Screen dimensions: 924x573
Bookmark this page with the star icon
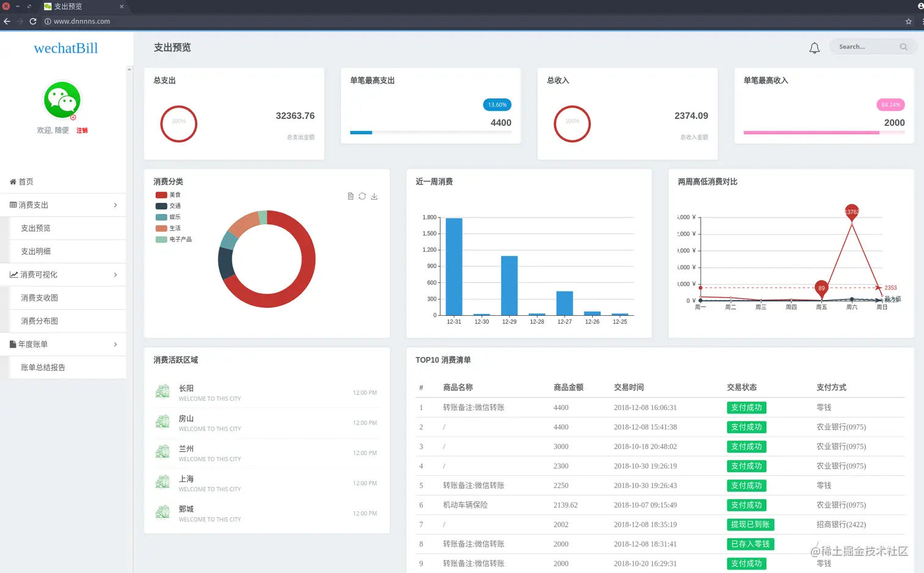click(908, 21)
